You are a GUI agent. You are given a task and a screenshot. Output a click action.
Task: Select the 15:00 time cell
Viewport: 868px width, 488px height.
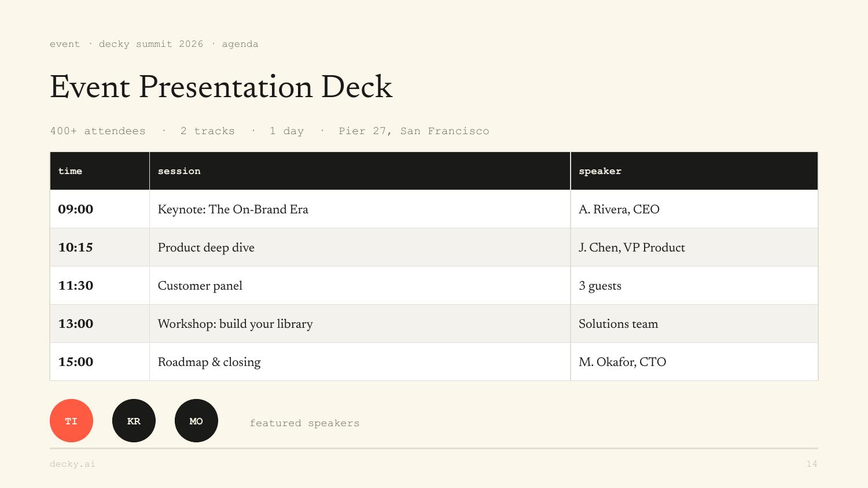[x=100, y=362]
